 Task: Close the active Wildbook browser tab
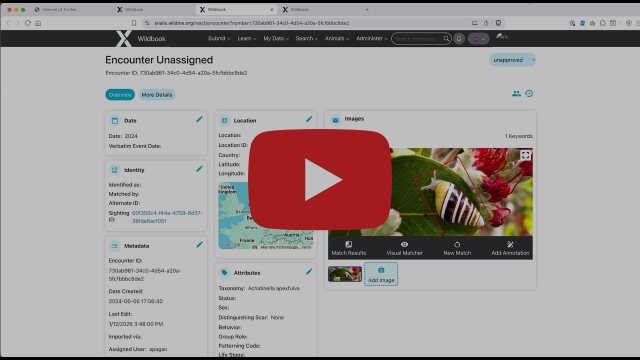pos(272,9)
